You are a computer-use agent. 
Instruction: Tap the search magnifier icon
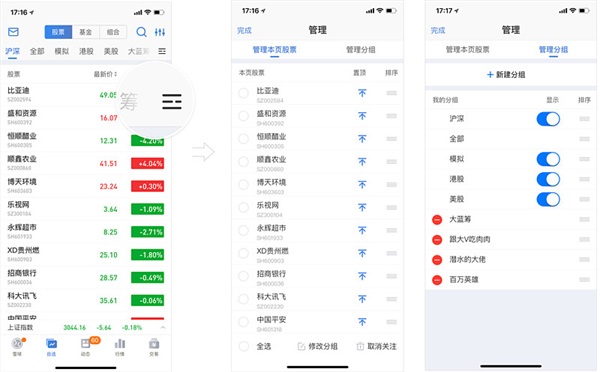point(141,32)
